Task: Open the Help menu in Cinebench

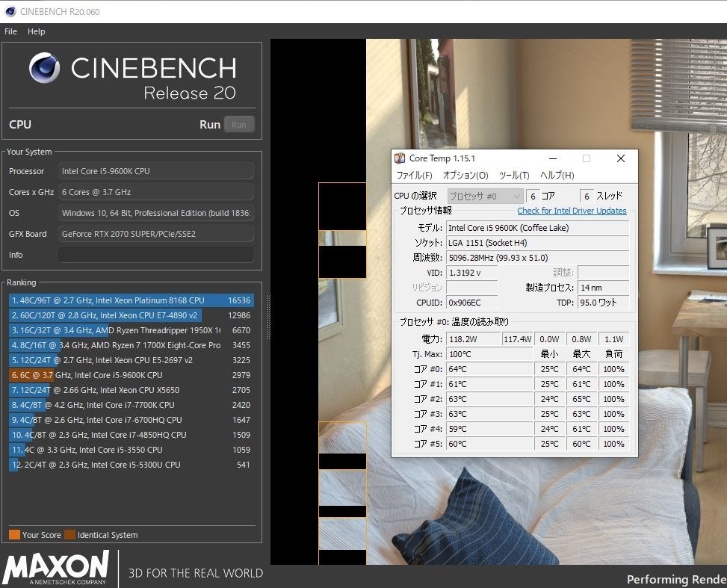Action: click(36, 31)
